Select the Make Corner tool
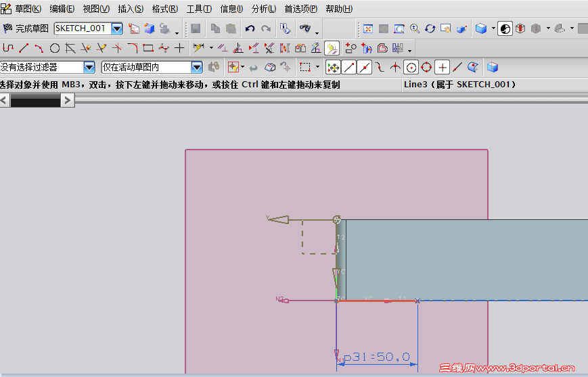This screenshot has width=588, height=377. coord(117,48)
